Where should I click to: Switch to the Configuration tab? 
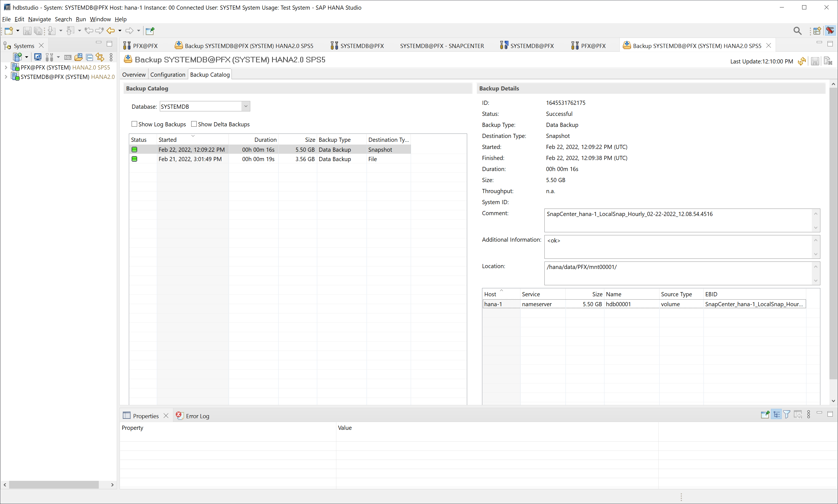pos(167,75)
